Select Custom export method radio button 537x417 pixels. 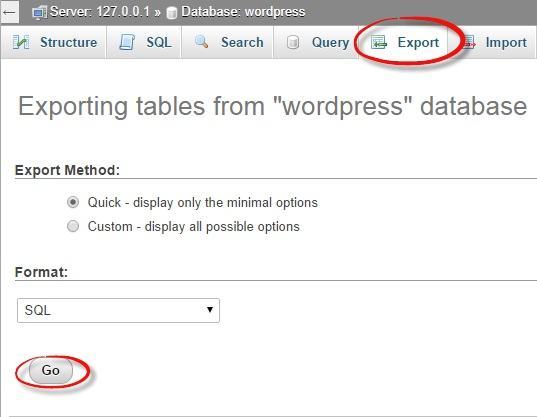point(73,226)
